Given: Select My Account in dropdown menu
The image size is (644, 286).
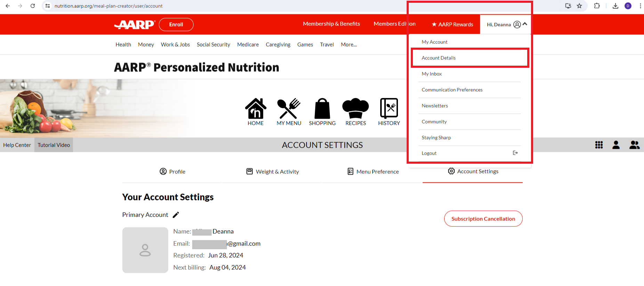Looking at the screenshot, I should 470,42.
